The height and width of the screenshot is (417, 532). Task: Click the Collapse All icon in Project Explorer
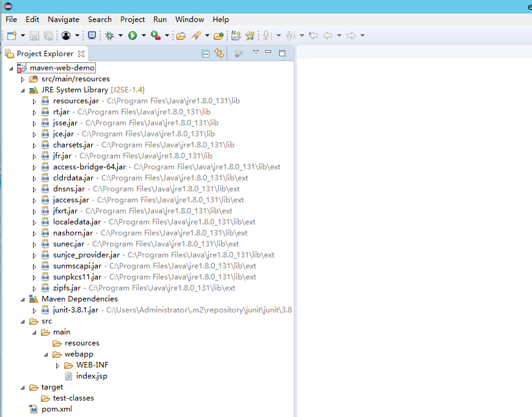[205, 53]
